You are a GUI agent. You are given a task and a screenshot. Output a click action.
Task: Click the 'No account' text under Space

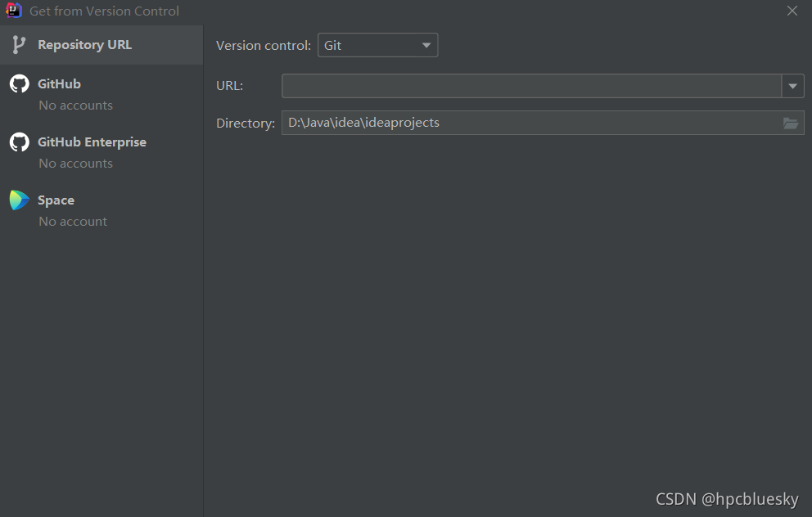pyautogui.click(x=73, y=222)
